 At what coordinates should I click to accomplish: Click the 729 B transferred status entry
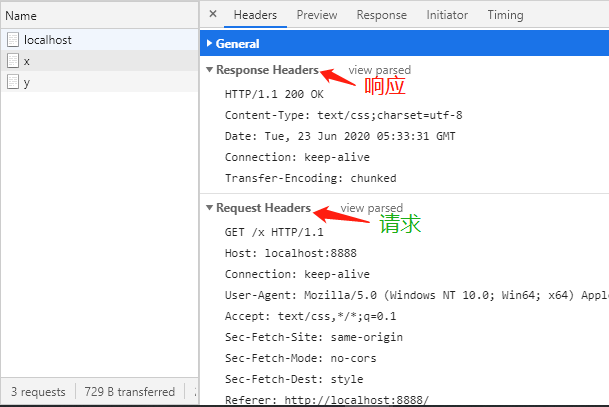coord(130,392)
